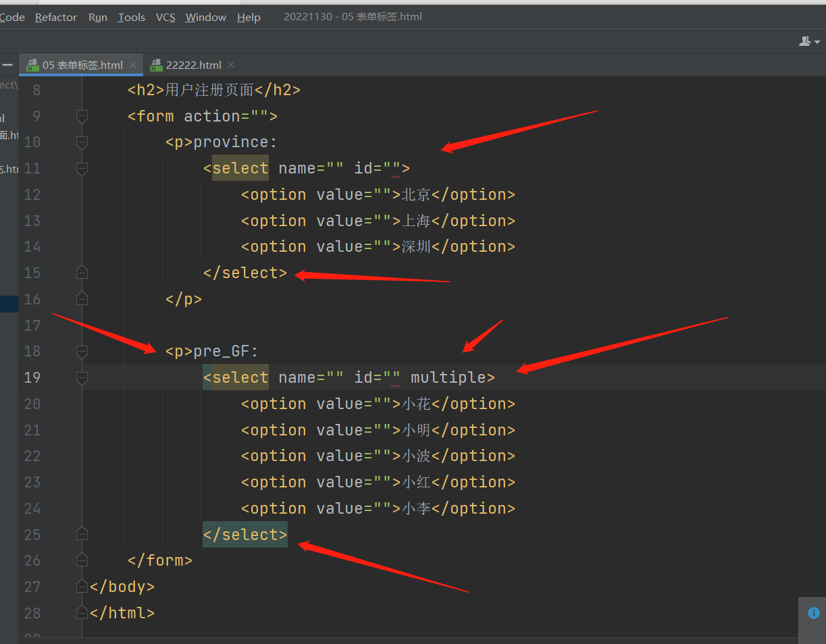Viewport: 826px width, 644px height.
Task: Click the multiple attribute on line 19
Action: click(448, 377)
